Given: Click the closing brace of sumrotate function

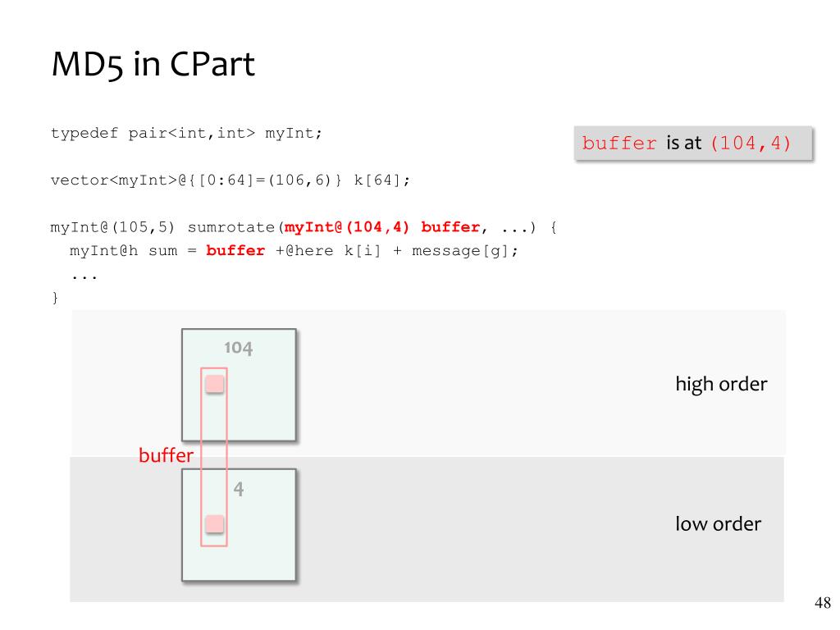Looking at the screenshot, I should pos(55,297).
